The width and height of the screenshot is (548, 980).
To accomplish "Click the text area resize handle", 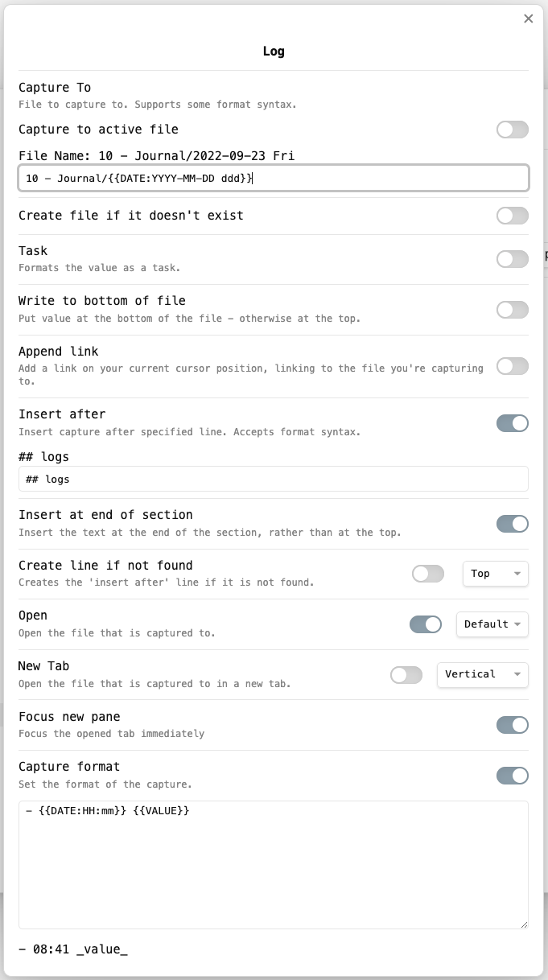I will click(523, 924).
